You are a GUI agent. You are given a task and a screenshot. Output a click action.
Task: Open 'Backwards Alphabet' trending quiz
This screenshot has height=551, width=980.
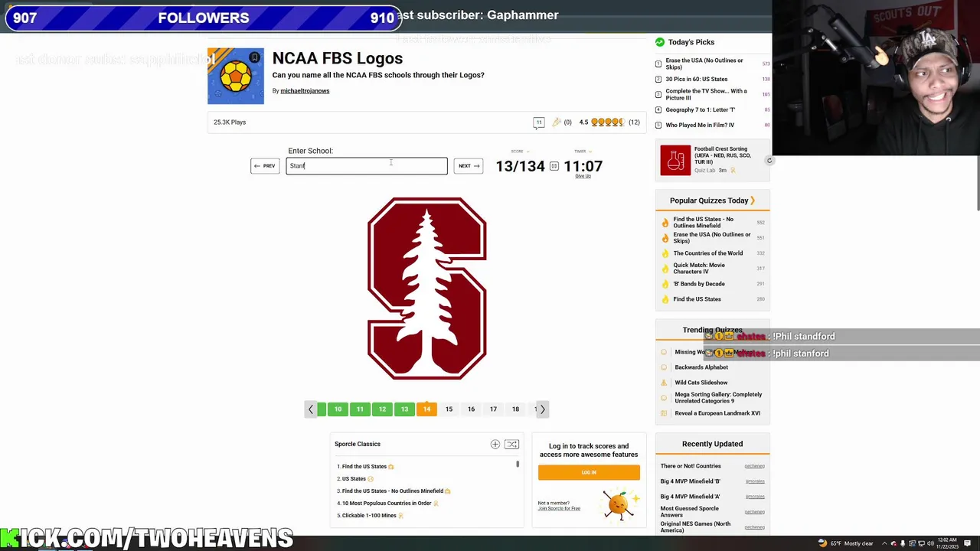coord(701,367)
